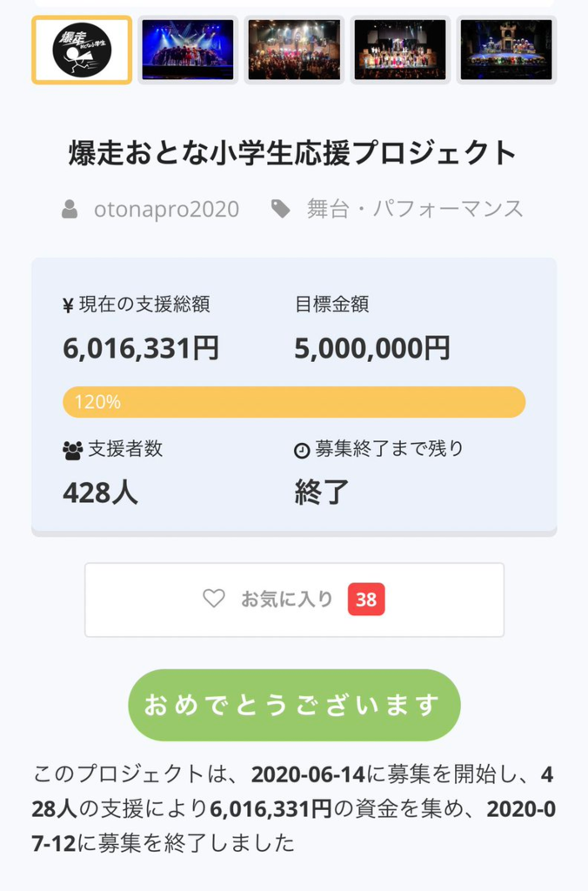This screenshot has width=588, height=891.
Task: Click the clock icon by 募集終了まで残り
Action: tap(302, 451)
